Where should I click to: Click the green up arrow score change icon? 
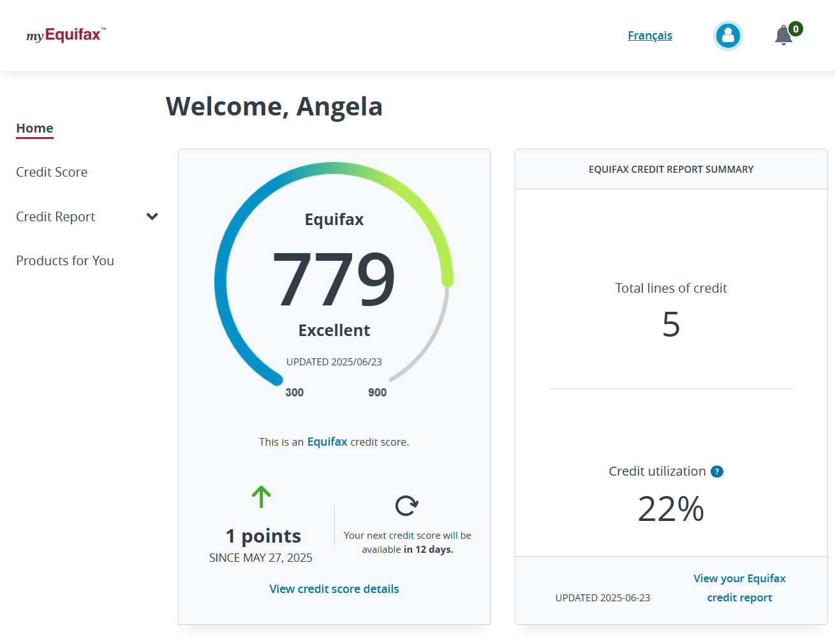pyautogui.click(x=261, y=497)
